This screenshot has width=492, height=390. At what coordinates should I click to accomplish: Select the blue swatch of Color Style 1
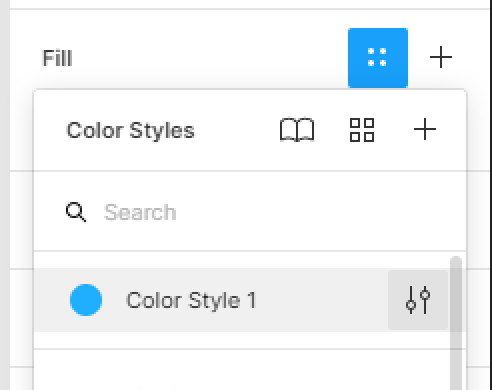86,300
